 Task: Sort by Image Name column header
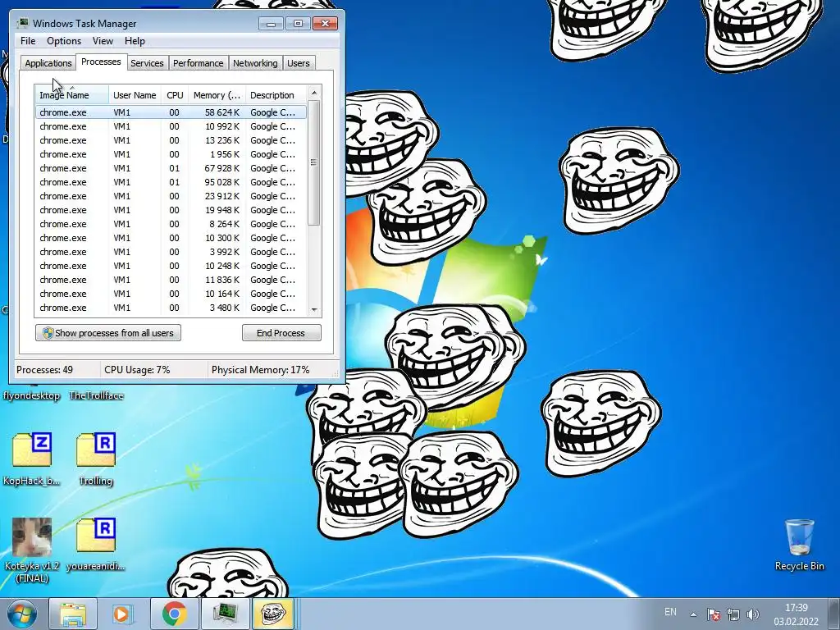[72, 95]
